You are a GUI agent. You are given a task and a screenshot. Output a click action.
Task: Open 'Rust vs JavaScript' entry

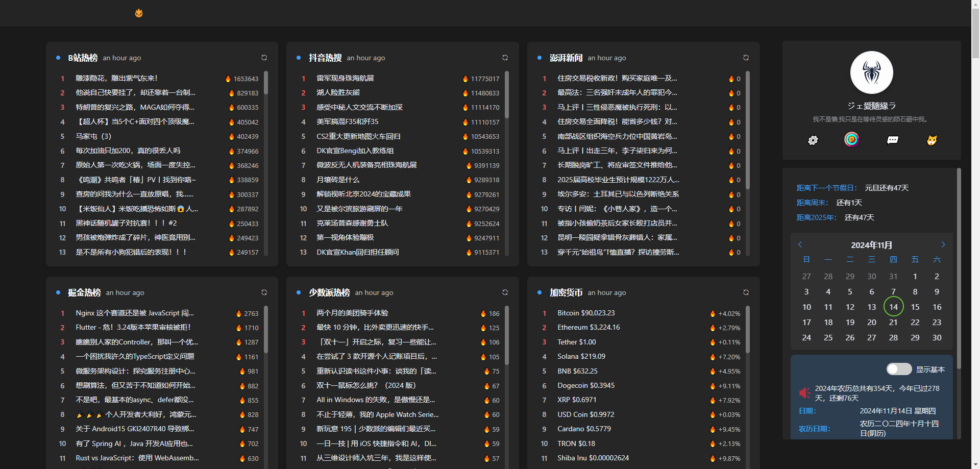pos(137,458)
